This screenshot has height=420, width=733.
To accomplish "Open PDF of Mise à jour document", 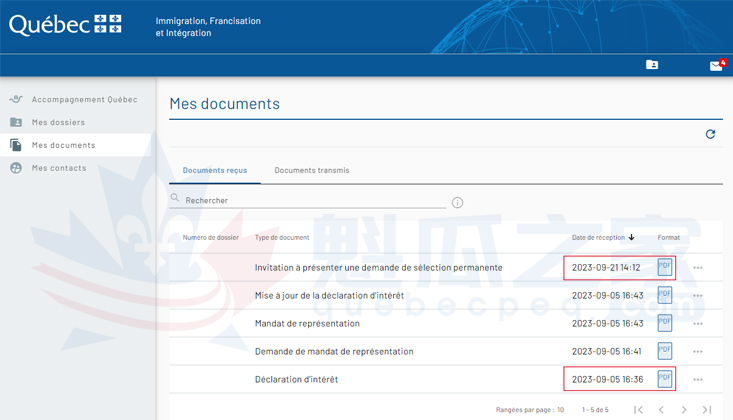I will click(x=665, y=295).
